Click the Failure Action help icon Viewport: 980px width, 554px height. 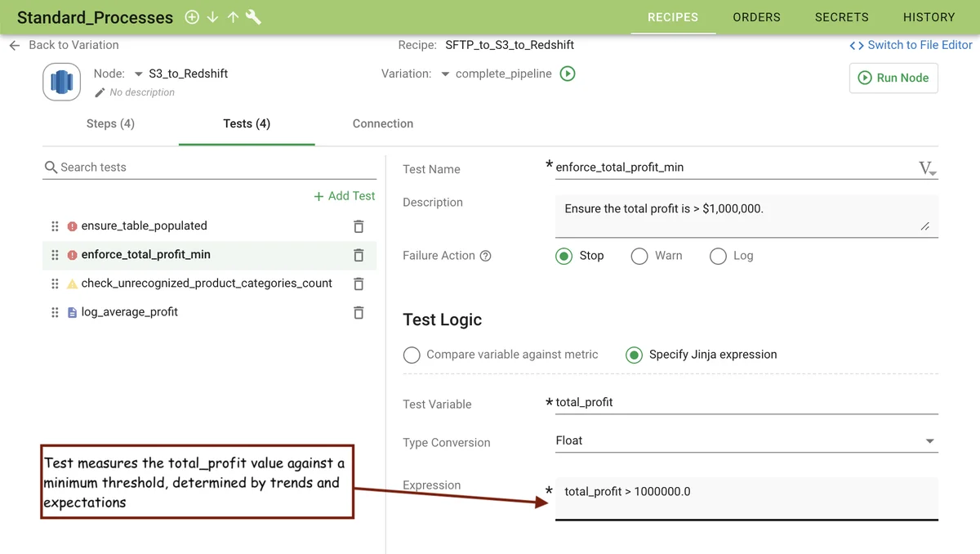pos(486,256)
